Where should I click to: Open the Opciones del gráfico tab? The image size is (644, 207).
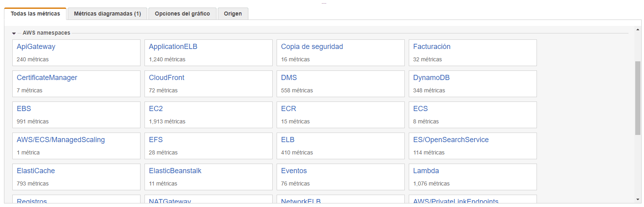pyautogui.click(x=182, y=14)
